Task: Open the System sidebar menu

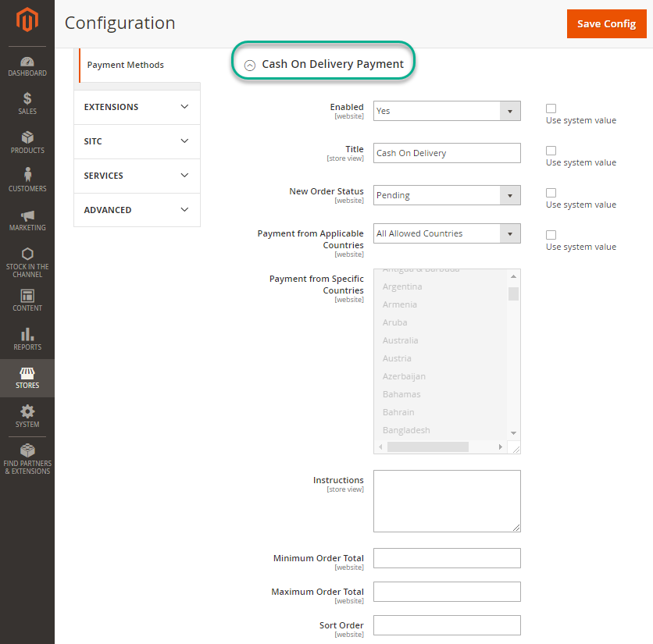Action: 27,418
